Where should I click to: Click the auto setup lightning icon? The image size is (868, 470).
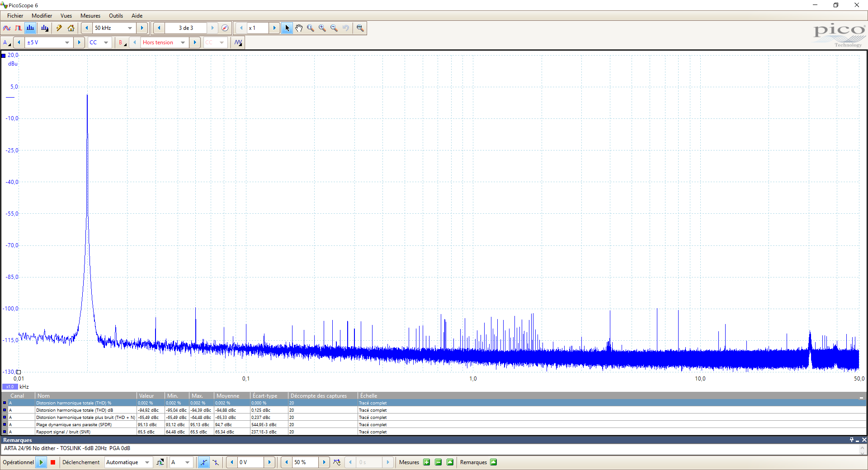(59, 28)
